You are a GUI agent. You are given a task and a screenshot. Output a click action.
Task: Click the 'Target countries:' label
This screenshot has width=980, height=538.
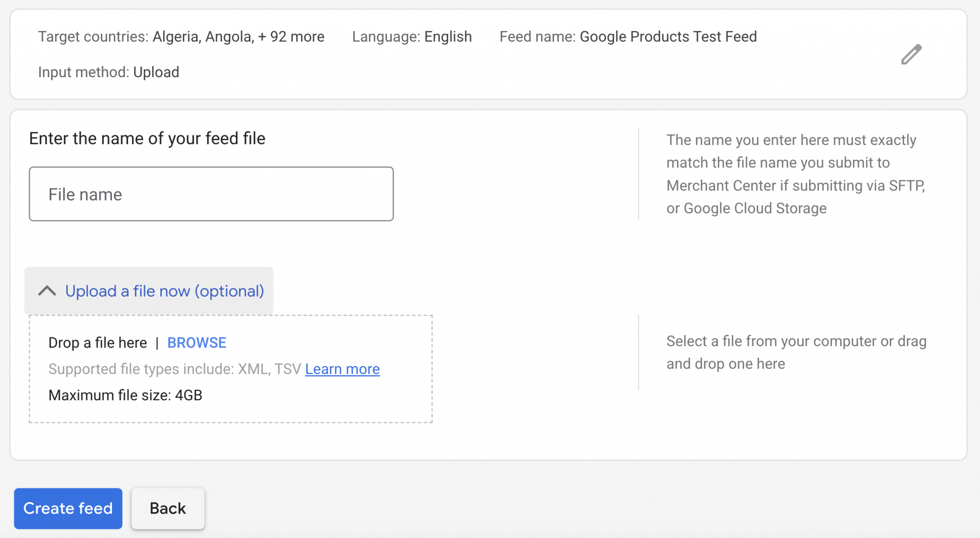click(93, 36)
